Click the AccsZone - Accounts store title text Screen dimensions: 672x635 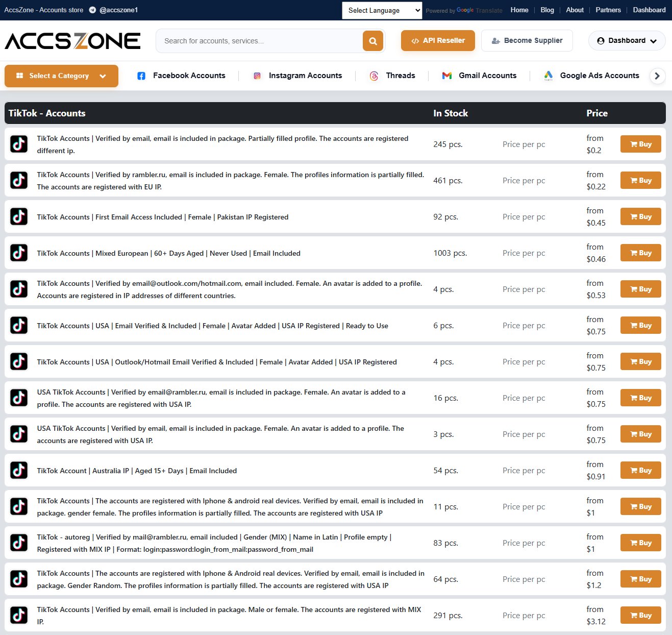[44, 10]
